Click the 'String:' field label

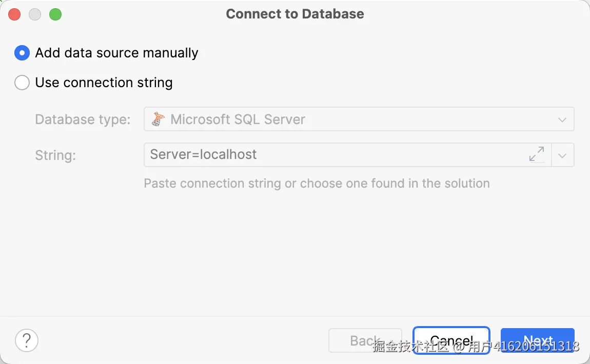coord(55,155)
